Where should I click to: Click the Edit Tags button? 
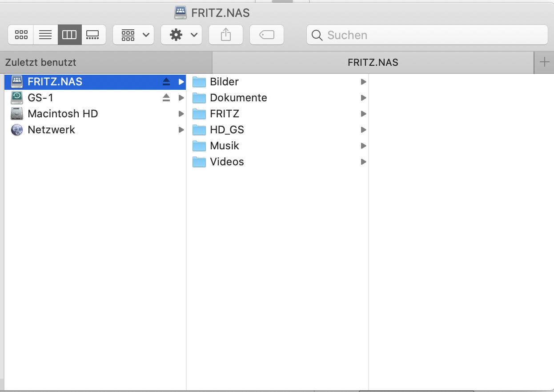click(267, 35)
